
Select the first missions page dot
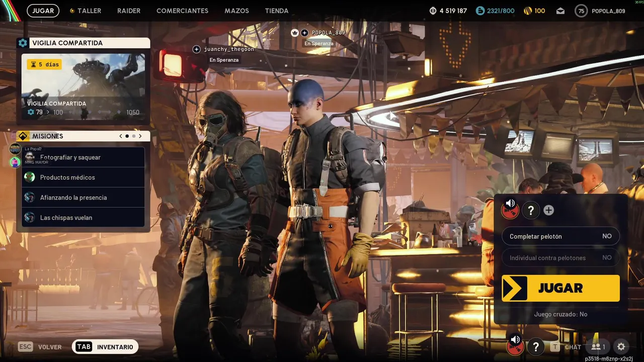[127, 136]
